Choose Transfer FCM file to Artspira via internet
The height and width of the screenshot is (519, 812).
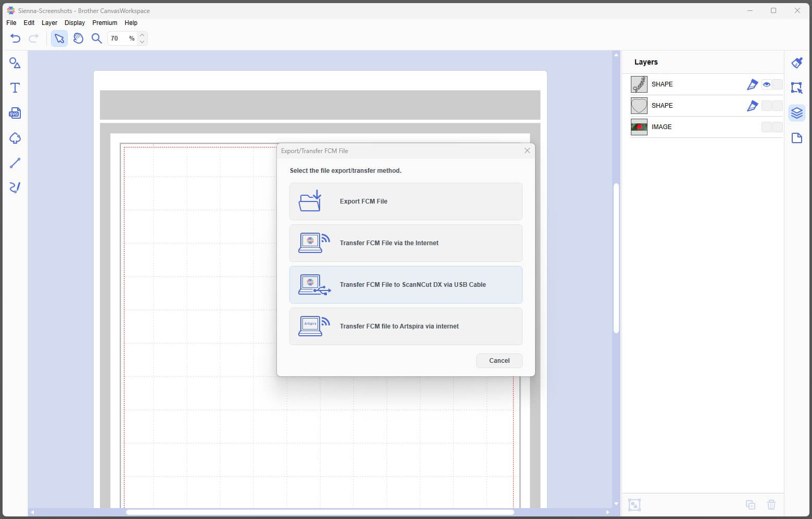click(406, 326)
